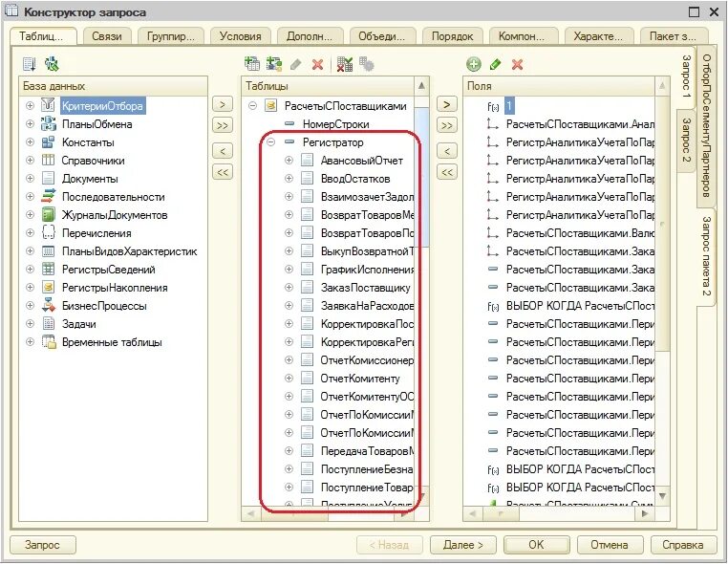Click the < button between База данных and Таблицы

point(223,151)
